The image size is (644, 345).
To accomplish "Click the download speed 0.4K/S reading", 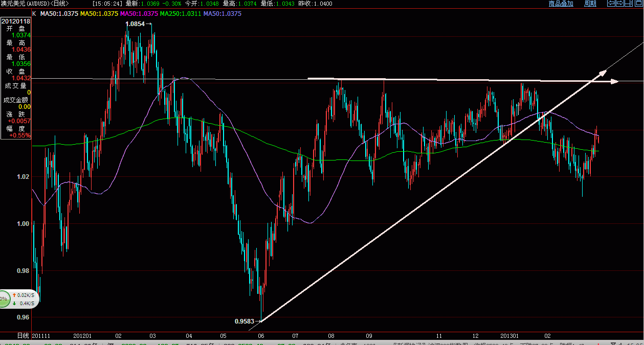I will [27, 303].
